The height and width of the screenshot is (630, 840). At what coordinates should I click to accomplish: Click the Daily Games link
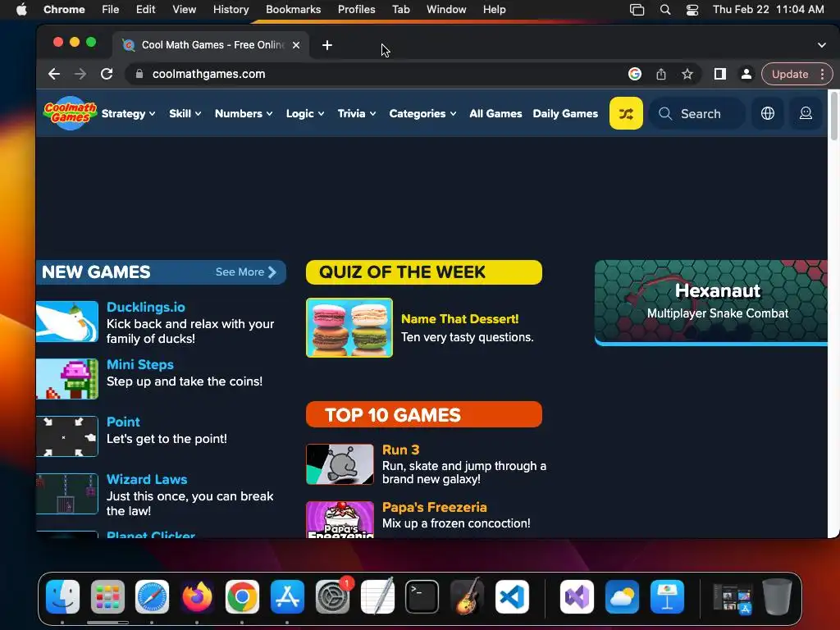coord(565,113)
